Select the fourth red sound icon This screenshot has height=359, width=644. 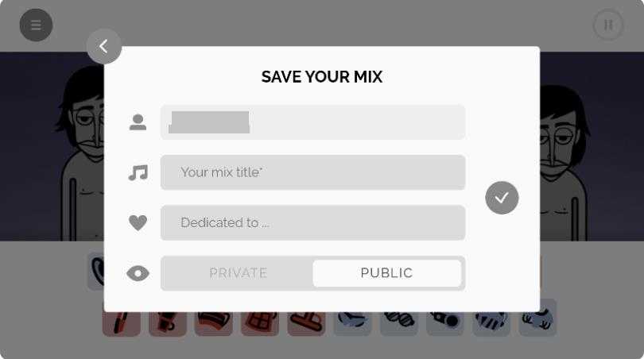coord(260,322)
